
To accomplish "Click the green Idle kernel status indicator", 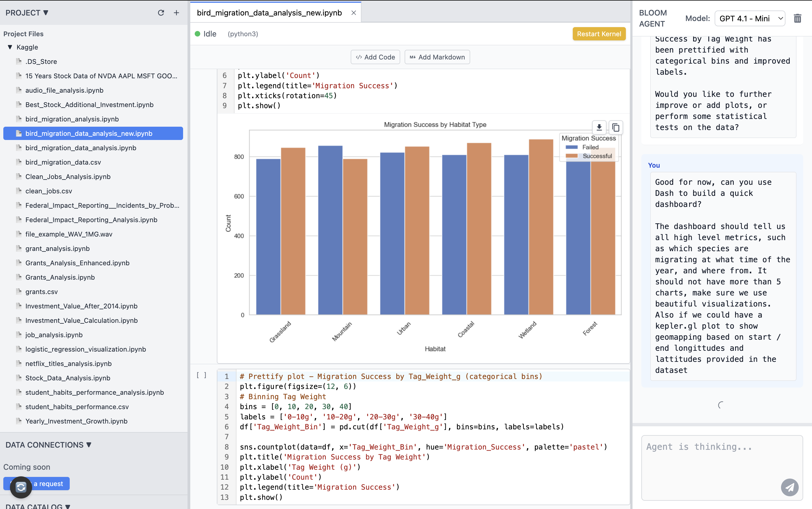I will [x=197, y=34].
